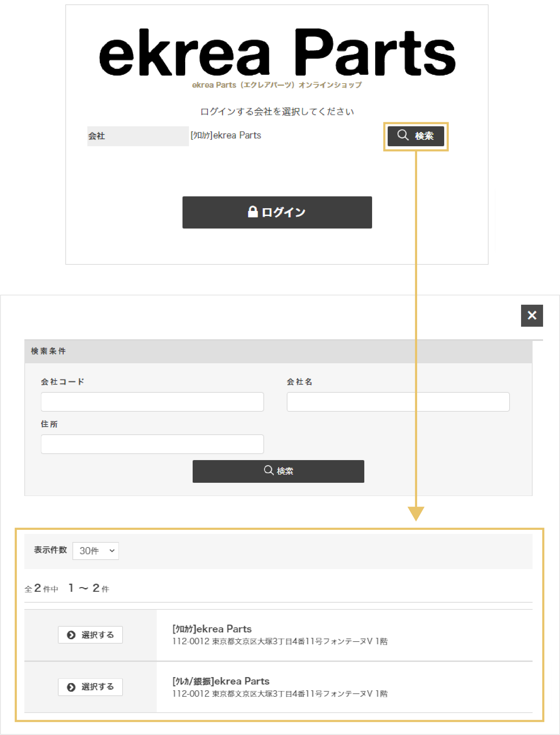
Task: Click the lock icon on the login button
Action: click(253, 212)
